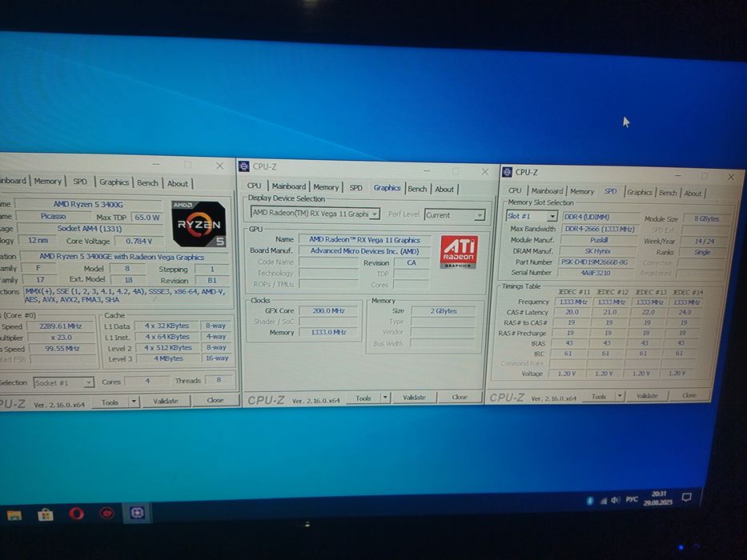Switch to Mainboard tab in the middle window

pos(289,186)
